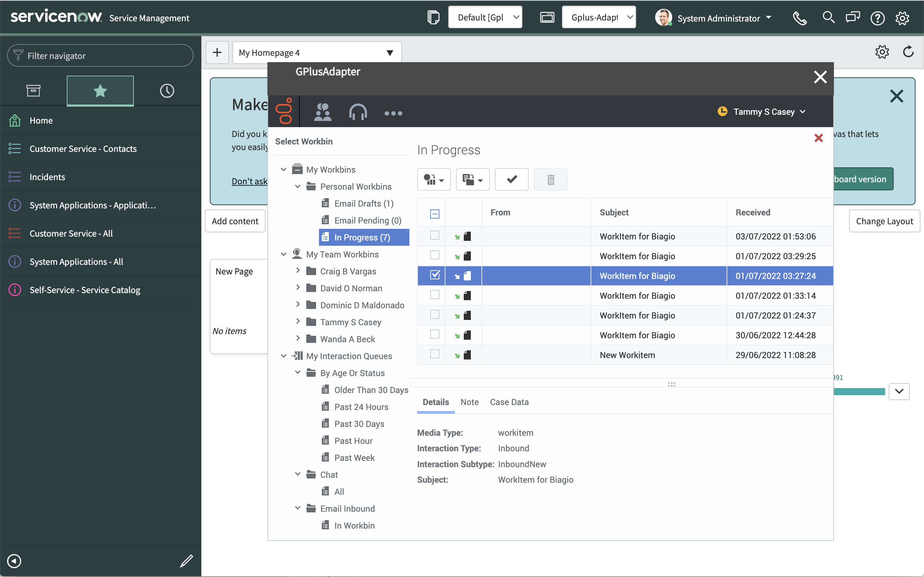Open the assign-to-agent dropdown button

click(x=434, y=179)
